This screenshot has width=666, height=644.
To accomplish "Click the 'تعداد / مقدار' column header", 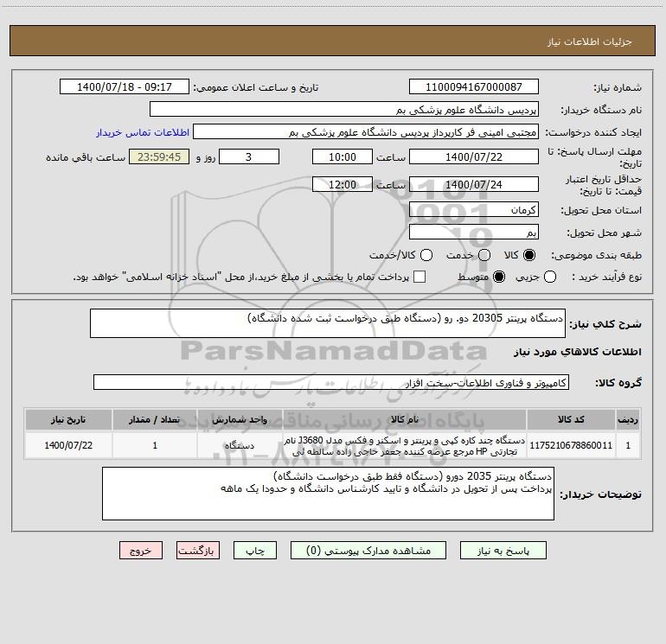I will click(x=155, y=419).
